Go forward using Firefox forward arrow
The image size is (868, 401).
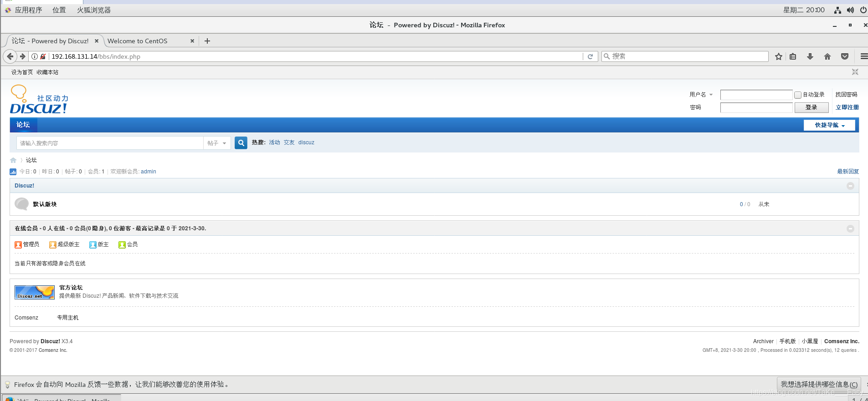click(22, 56)
